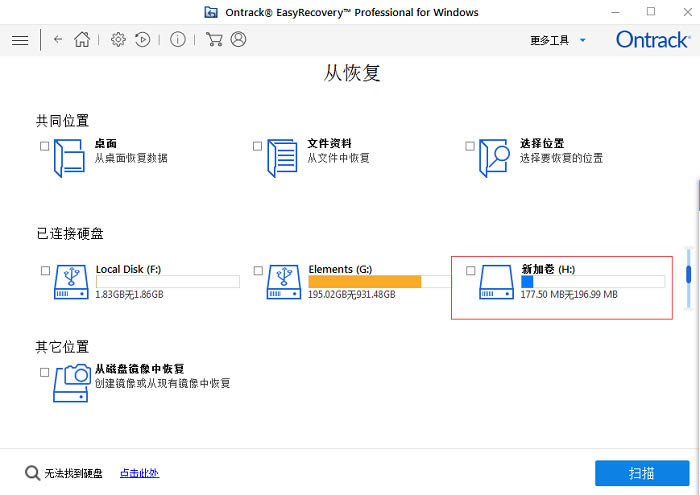Viewport: 700px width, 495px height.
Task: Click the choose location search-folder icon
Action: click(x=494, y=158)
